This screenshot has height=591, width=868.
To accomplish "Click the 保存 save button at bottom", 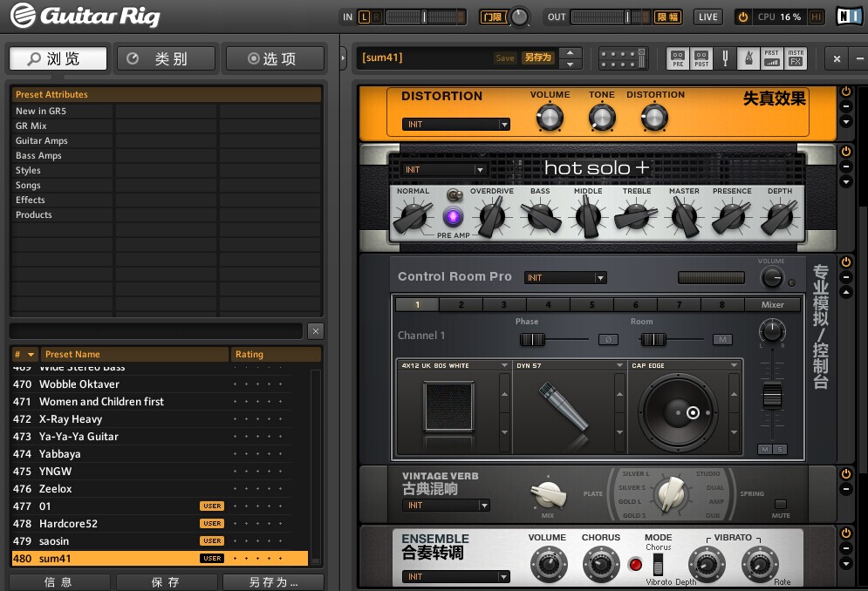I will [x=166, y=582].
